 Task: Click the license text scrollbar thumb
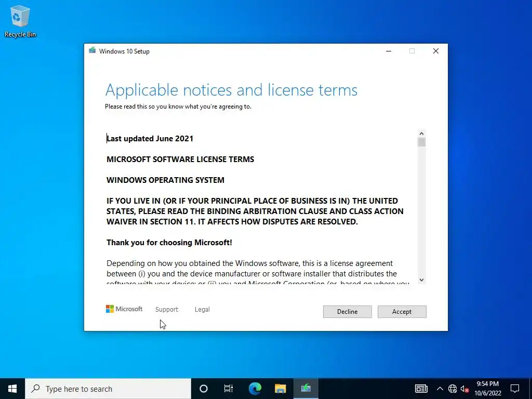(421, 142)
